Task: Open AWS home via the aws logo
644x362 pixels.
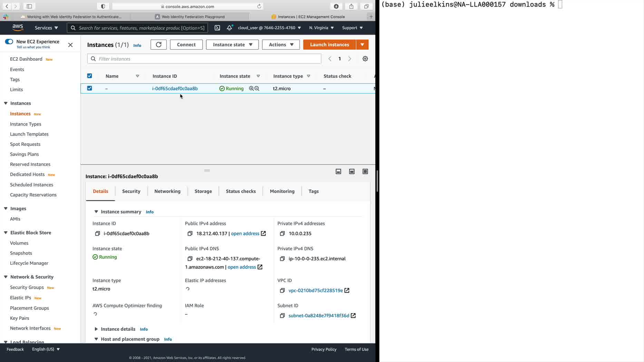Action: click(x=18, y=28)
